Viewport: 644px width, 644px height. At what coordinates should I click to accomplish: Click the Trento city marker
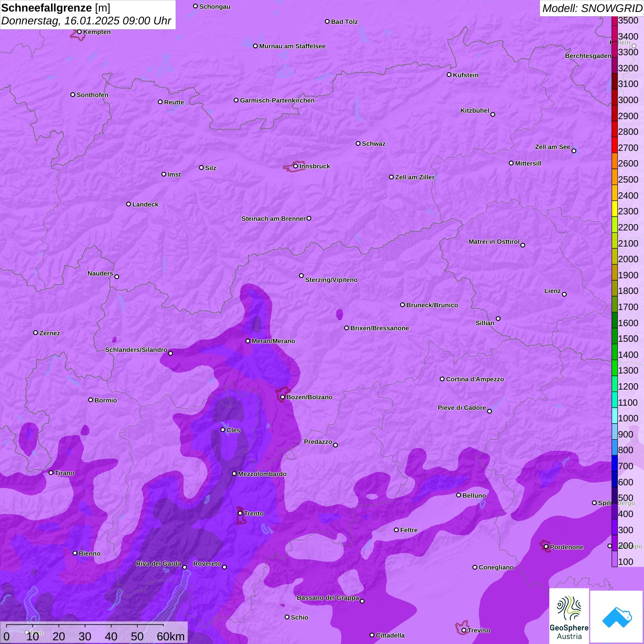(x=240, y=513)
